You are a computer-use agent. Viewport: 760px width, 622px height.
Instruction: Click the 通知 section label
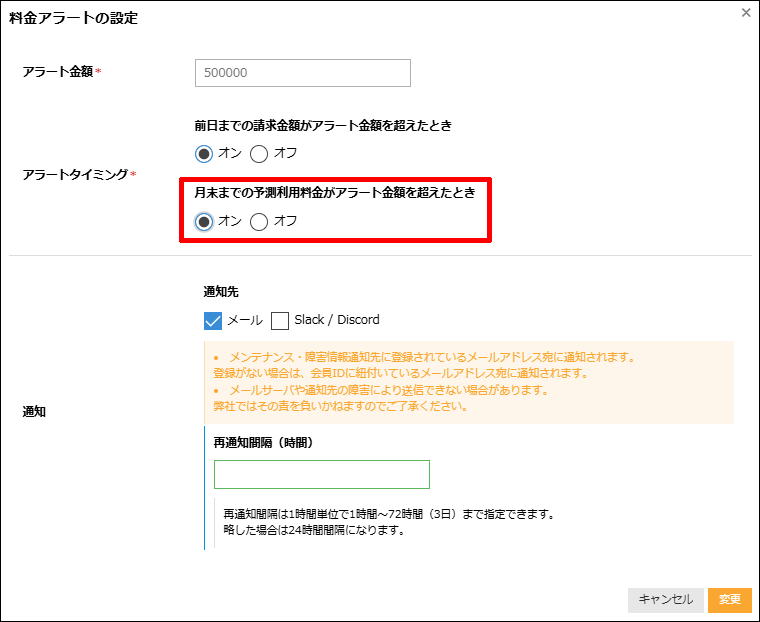tap(34, 412)
